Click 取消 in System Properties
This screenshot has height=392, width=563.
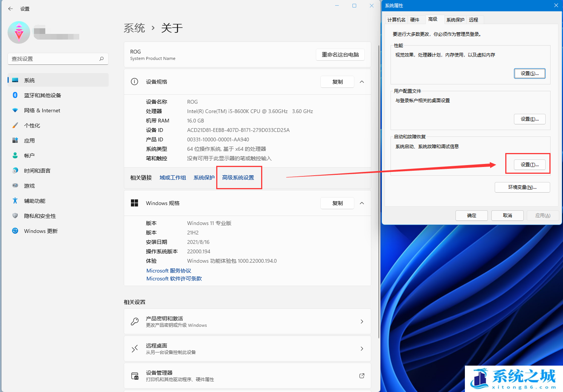[x=508, y=216]
